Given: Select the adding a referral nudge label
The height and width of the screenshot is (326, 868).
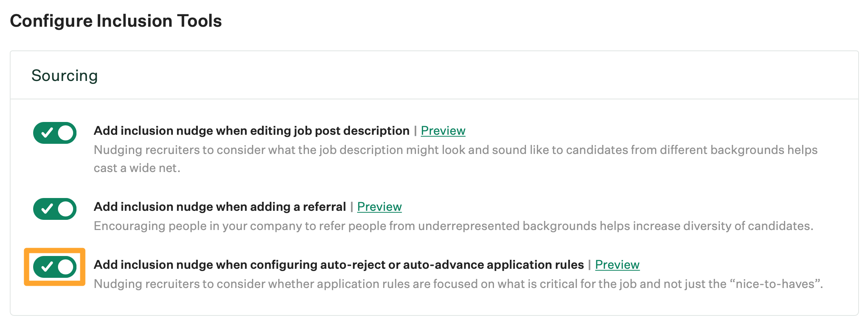Looking at the screenshot, I should (x=220, y=207).
